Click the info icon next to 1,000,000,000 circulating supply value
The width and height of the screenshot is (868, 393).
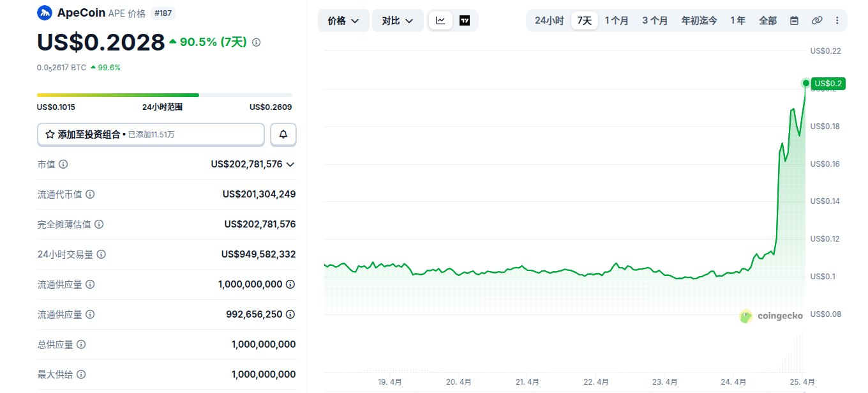point(290,284)
